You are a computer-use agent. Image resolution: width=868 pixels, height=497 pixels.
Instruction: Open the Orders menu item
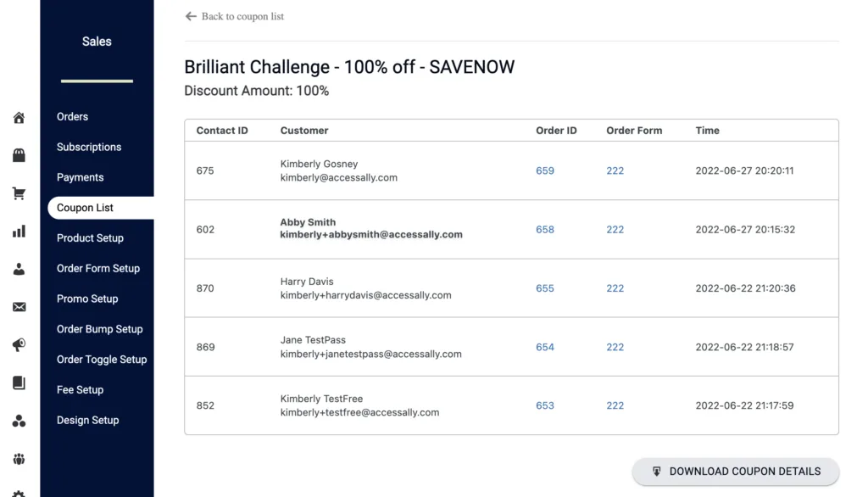[73, 116]
